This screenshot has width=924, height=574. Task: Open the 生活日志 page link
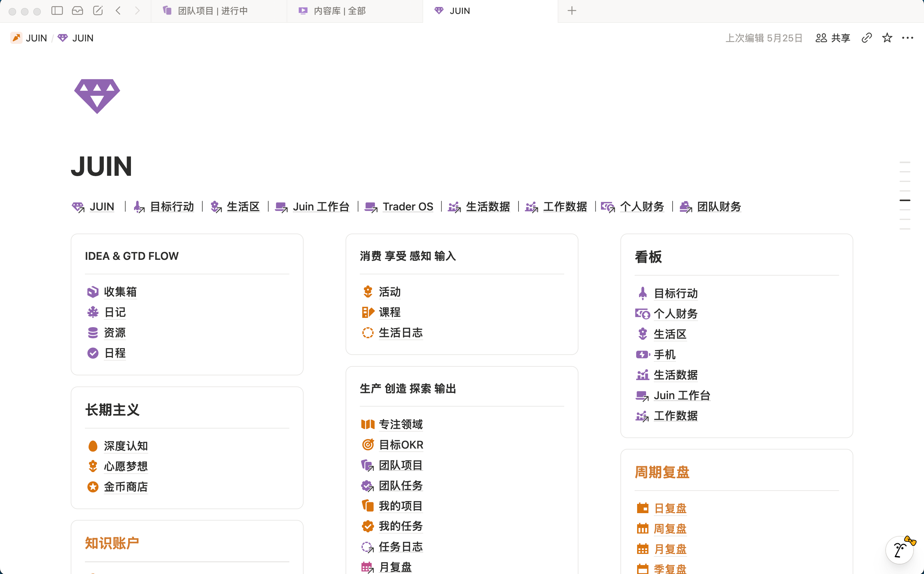tap(401, 333)
